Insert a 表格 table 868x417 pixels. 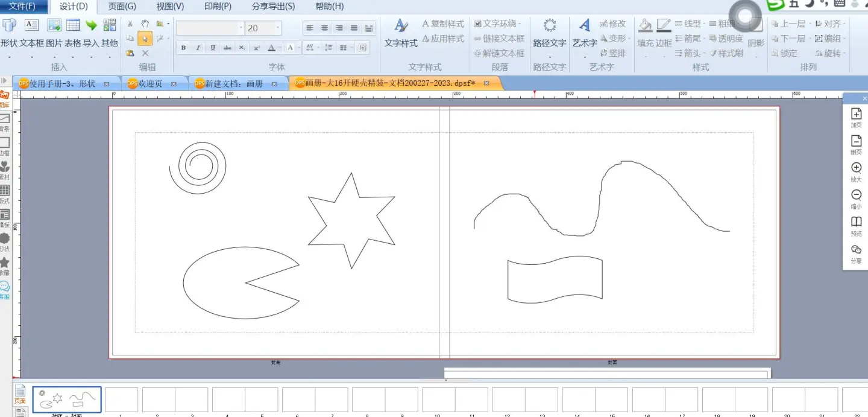(x=73, y=26)
